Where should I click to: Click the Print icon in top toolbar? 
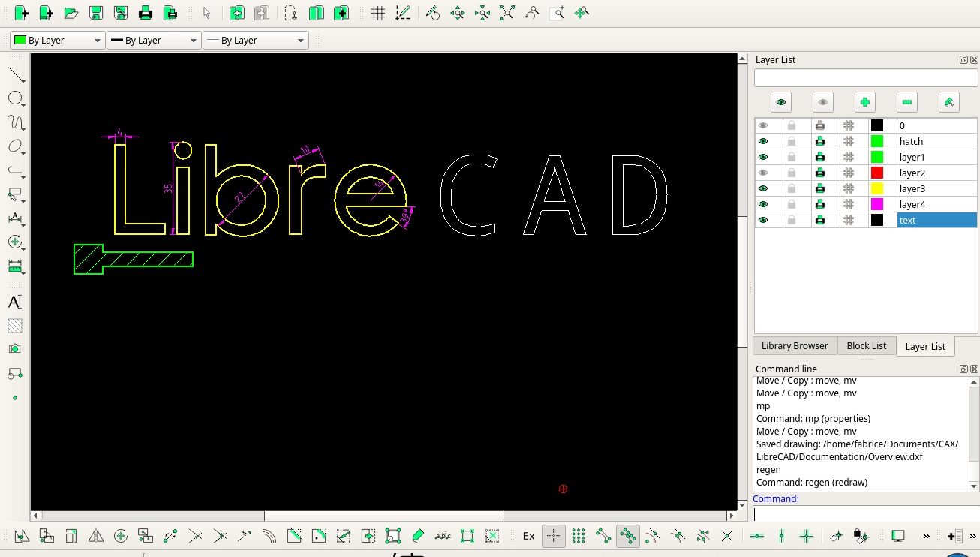(x=146, y=13)
